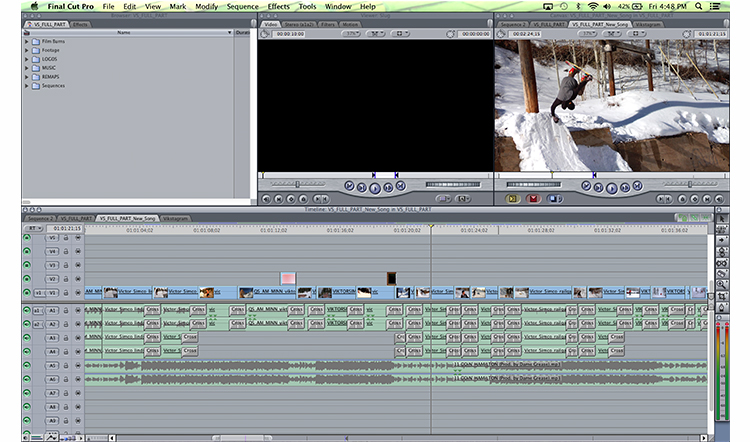Click the Viewer Play button

(375, 188)
